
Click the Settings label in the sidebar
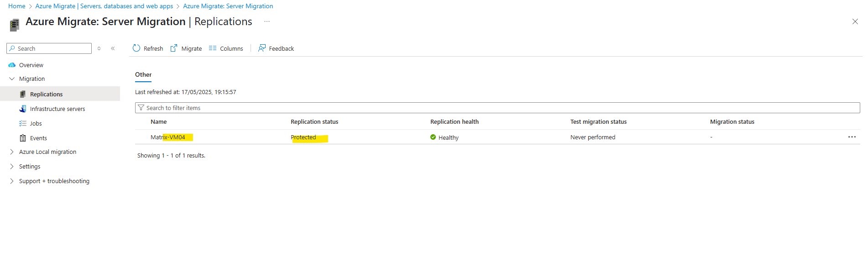30,166
